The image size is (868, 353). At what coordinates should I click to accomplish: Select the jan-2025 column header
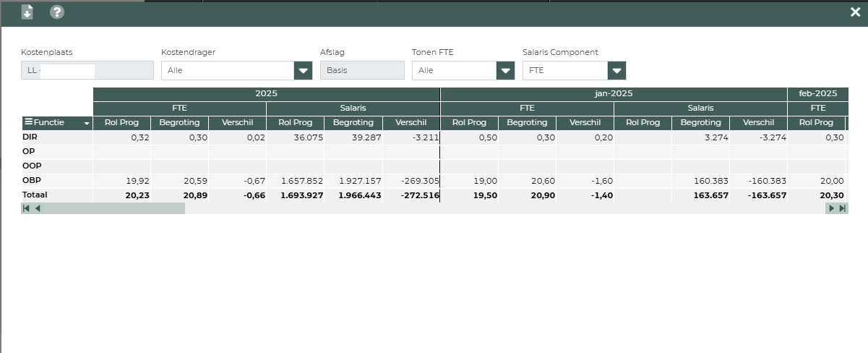[614, 94]
